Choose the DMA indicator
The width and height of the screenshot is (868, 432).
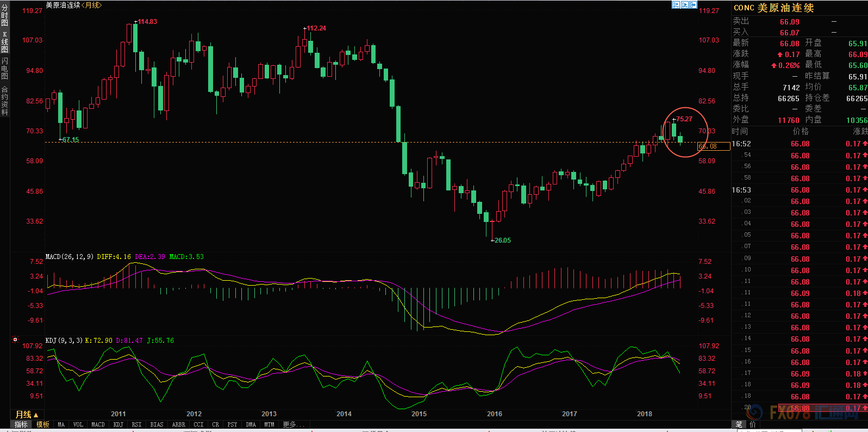click(251, 424)
